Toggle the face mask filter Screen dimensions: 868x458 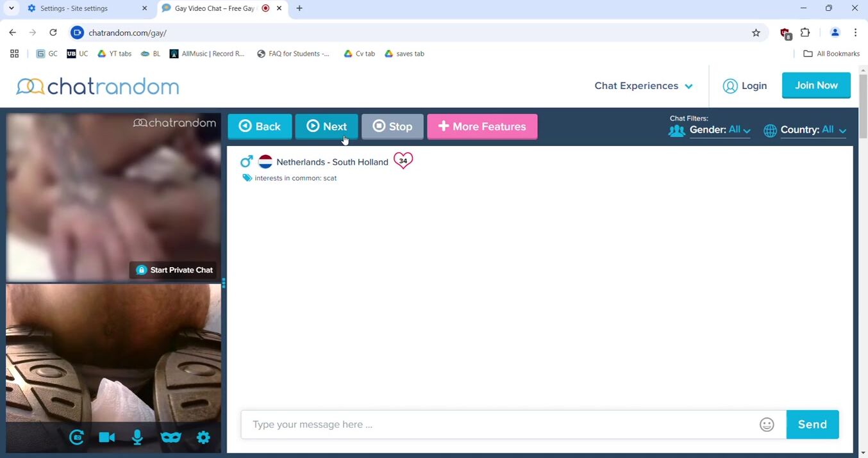coord(171,438)
